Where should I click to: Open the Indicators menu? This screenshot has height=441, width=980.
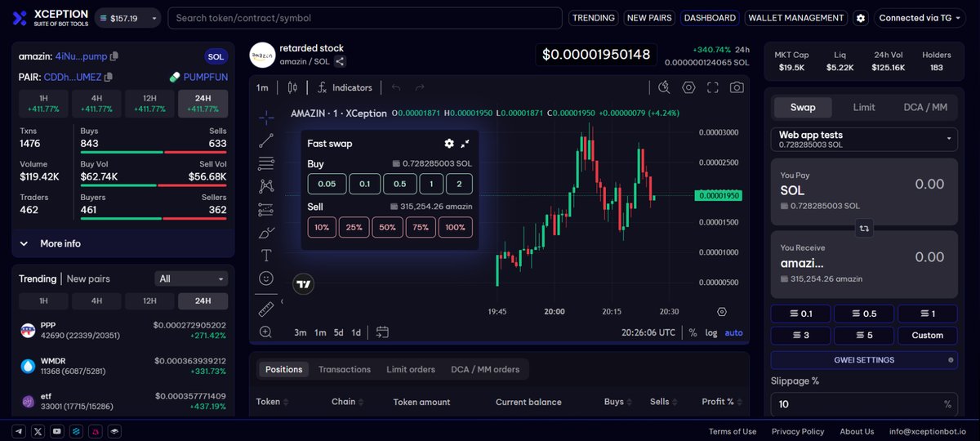[345, 87]
